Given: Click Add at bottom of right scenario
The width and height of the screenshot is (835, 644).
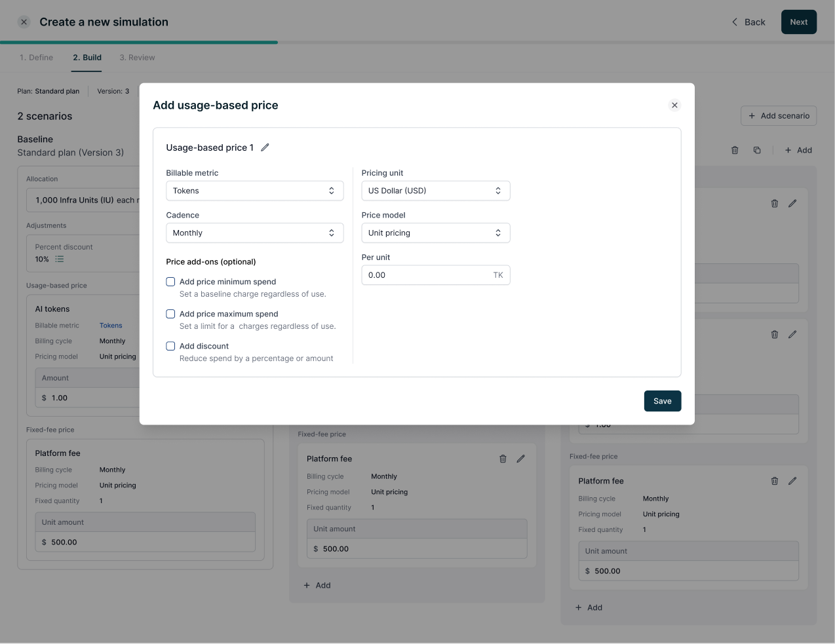Looking at the screenshot, I should point(589,608).
